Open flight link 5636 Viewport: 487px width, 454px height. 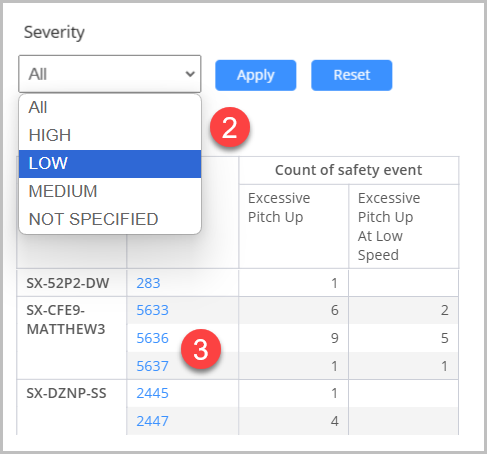[152, 338]
